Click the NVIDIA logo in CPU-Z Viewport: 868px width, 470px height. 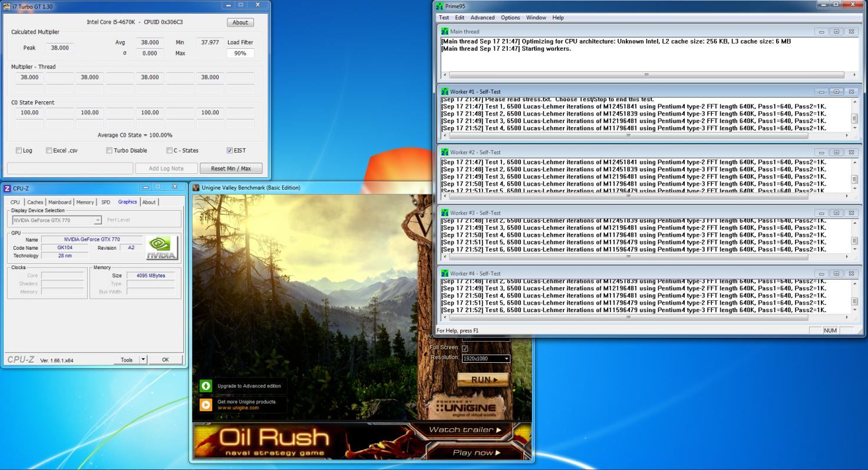(161, 249)
